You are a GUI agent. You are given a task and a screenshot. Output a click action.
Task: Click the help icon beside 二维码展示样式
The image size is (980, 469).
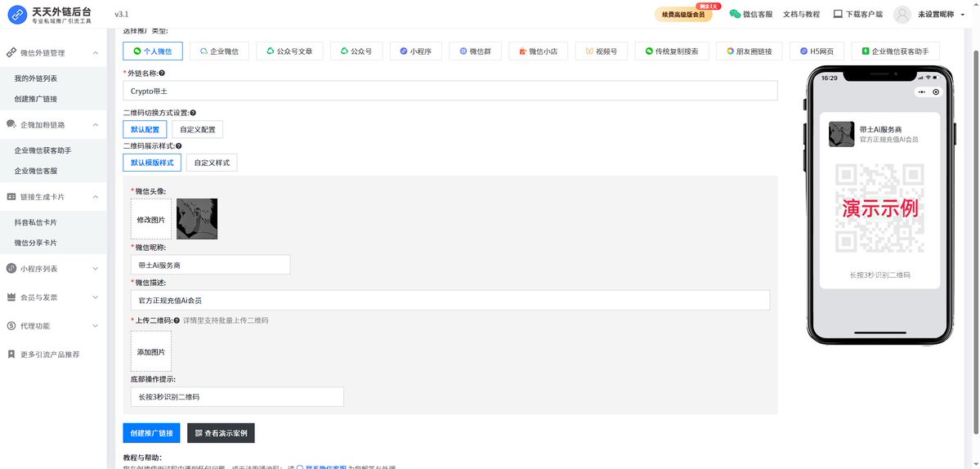click(179, 145)
